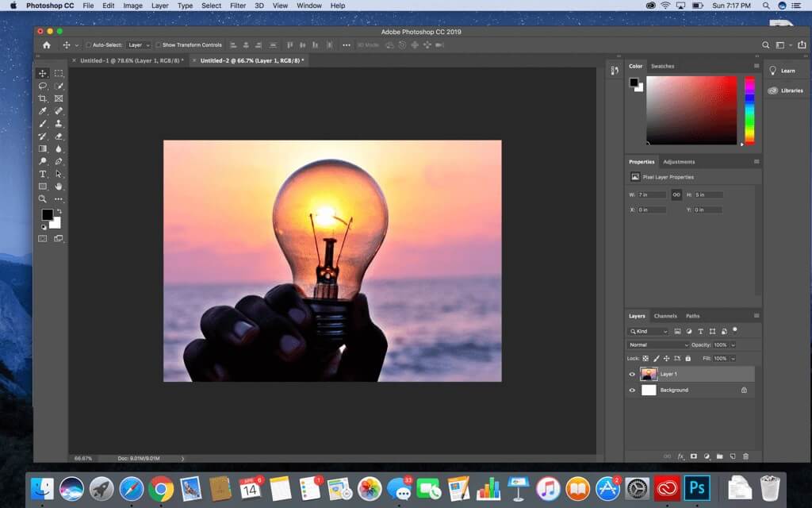This screenshot has width=812, height=508.
Task: Open the Filter menu
Action: 238,6
